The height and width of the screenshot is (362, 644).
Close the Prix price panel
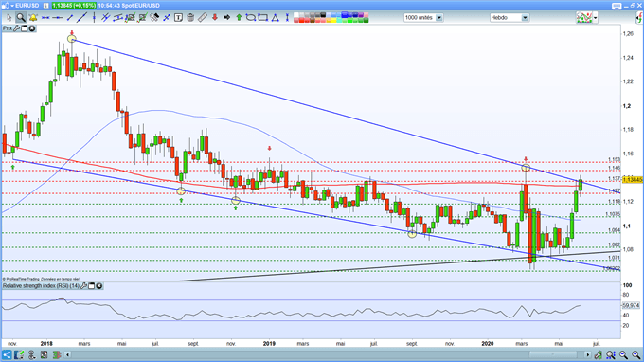click(31, 28)
